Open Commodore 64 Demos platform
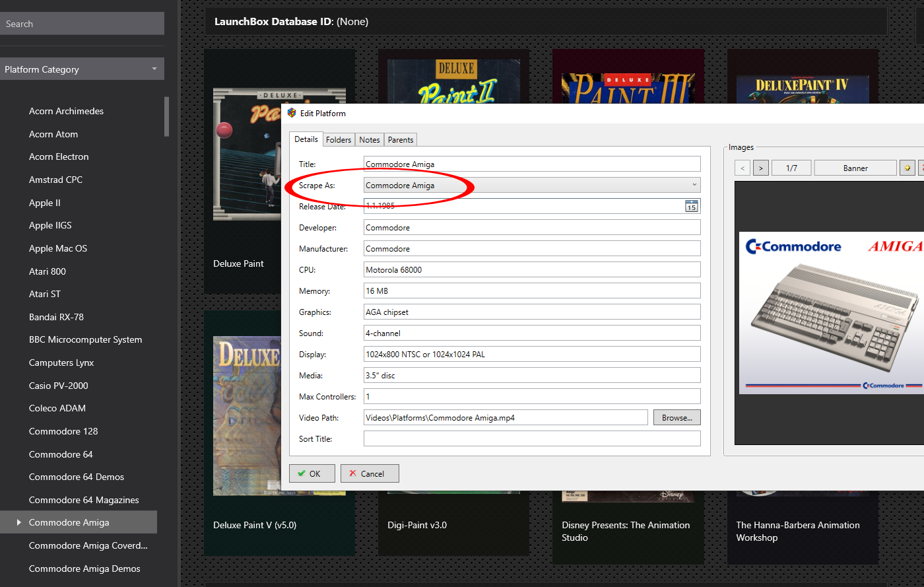Screen dimensions: 924x587 pos(77,477)
